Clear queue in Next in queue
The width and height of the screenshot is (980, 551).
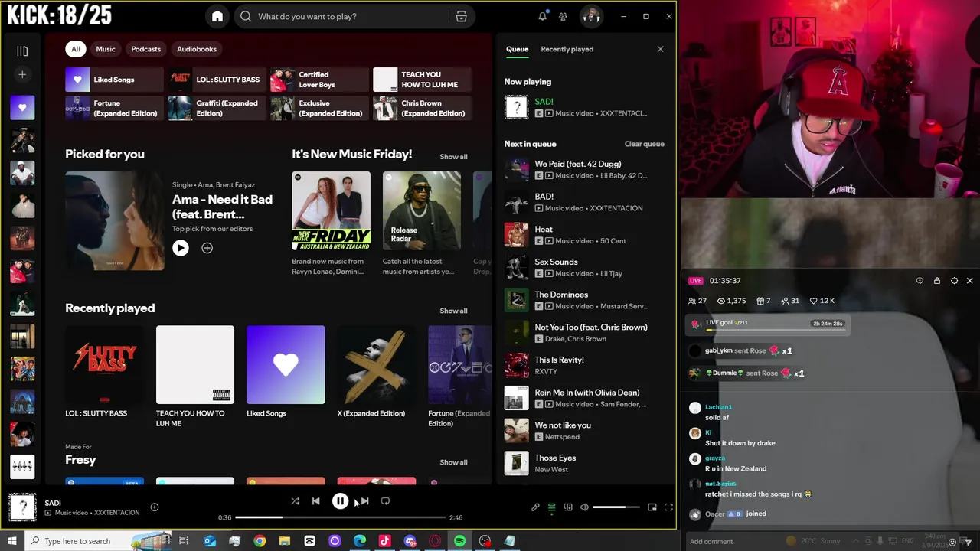pyautogui.click(x=644, y=144)
